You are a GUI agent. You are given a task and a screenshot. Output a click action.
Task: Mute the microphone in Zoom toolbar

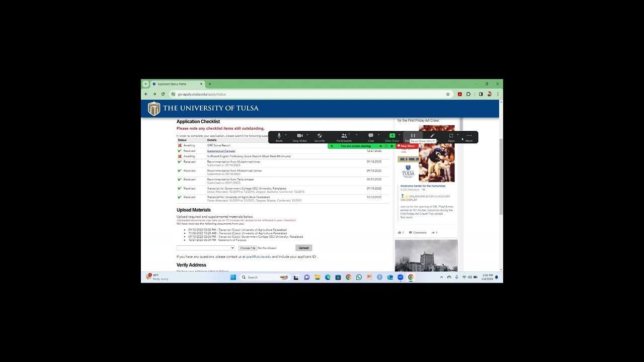279,137
